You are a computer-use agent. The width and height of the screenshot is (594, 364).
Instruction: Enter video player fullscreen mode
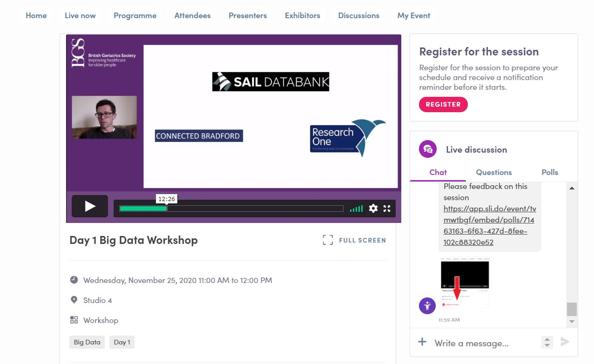coord(387,209)
